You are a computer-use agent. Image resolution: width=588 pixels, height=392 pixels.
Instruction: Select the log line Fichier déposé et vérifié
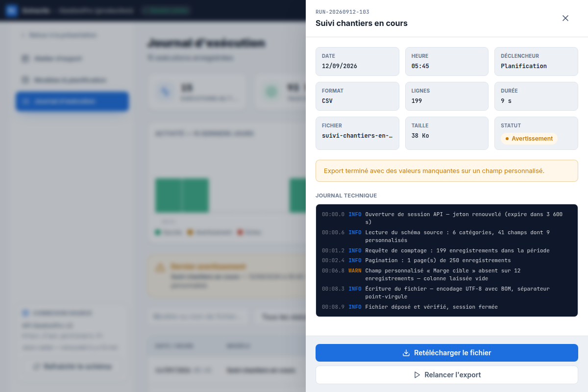[447, 307]
